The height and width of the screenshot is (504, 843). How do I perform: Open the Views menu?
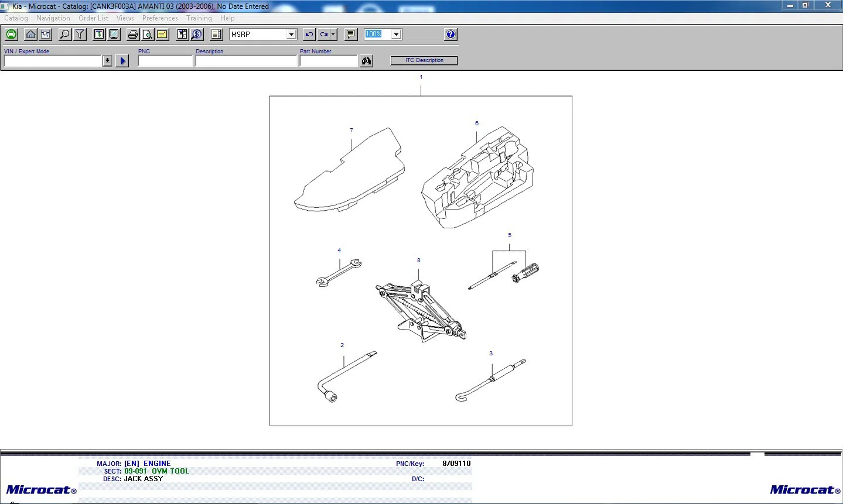pos(125,18)
